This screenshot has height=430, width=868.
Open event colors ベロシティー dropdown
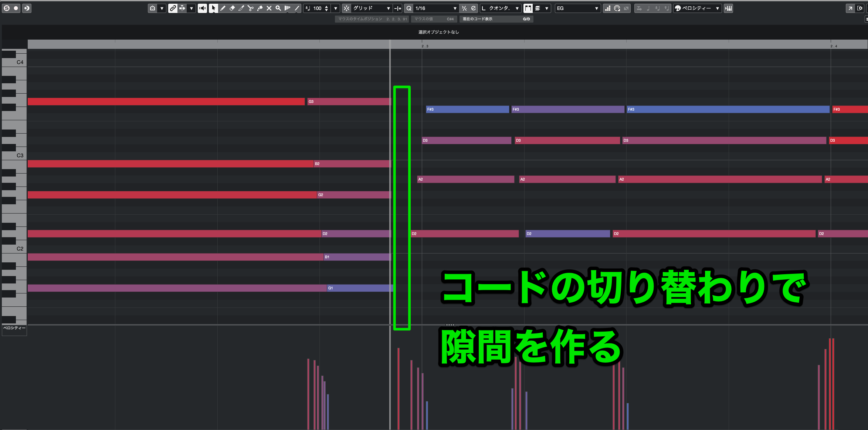point(697,8)
